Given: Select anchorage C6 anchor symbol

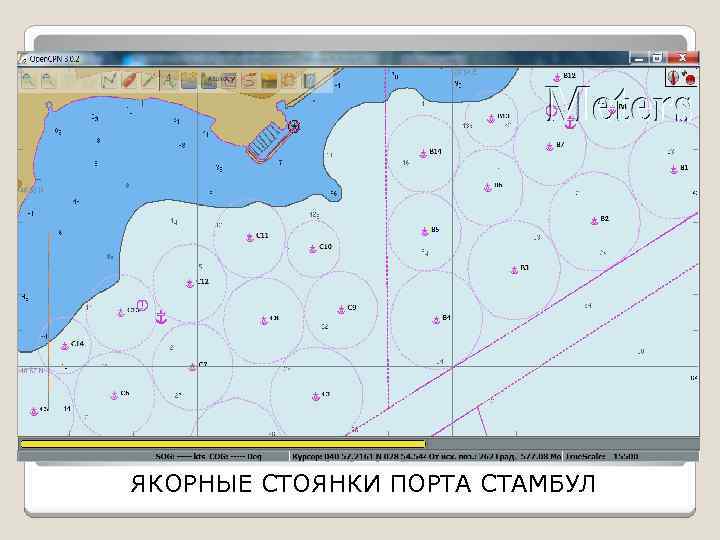Looking at the screenshot, I should point(114,395).
